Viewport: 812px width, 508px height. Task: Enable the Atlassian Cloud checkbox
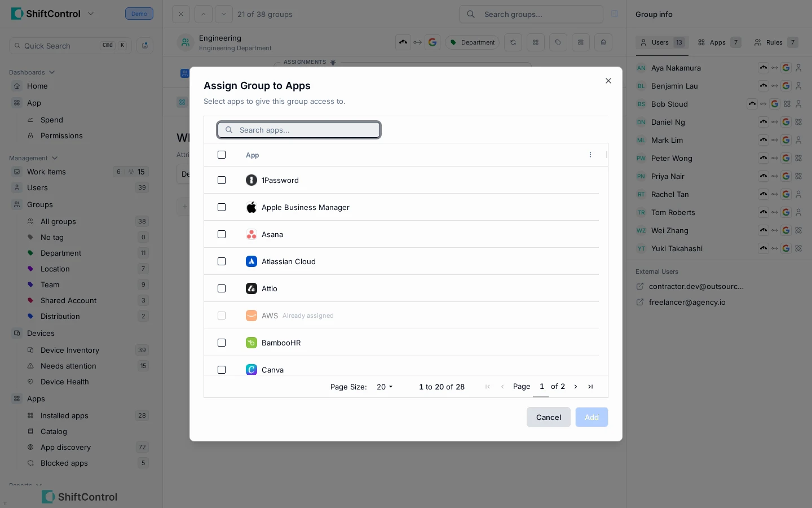coord(222,261)
